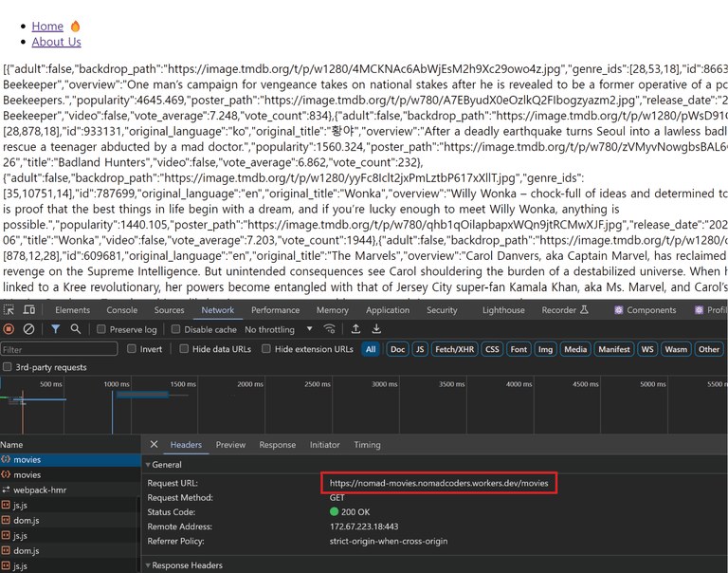Click the Filter text field
728x573 pixels.
pos(59,349)
